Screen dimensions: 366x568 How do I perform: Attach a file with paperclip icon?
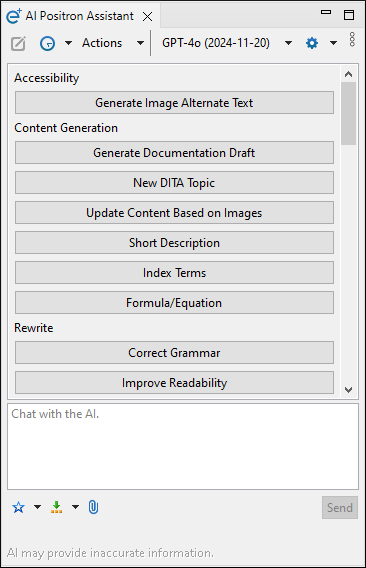pos(93,507)
